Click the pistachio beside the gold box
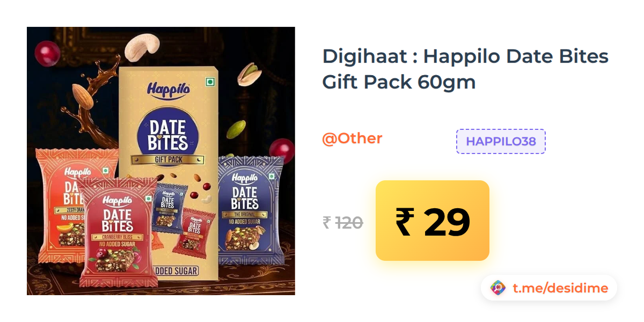Image resolution: width=644 pixels, height=322 pixels. pyautogui.click(x=249, y=74)
